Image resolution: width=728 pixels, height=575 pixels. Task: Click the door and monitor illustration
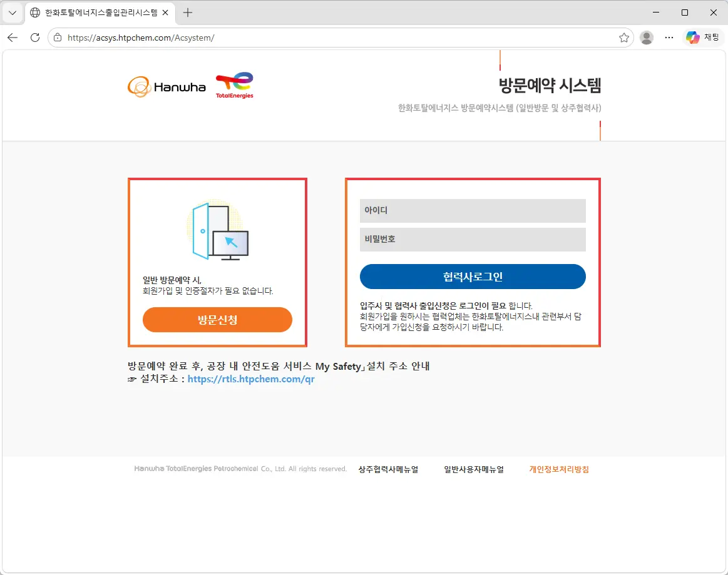(x=217, y=230)
